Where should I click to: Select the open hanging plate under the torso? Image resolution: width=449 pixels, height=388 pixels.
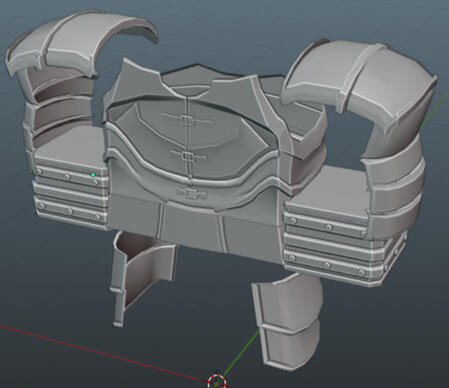coord(144,278)
